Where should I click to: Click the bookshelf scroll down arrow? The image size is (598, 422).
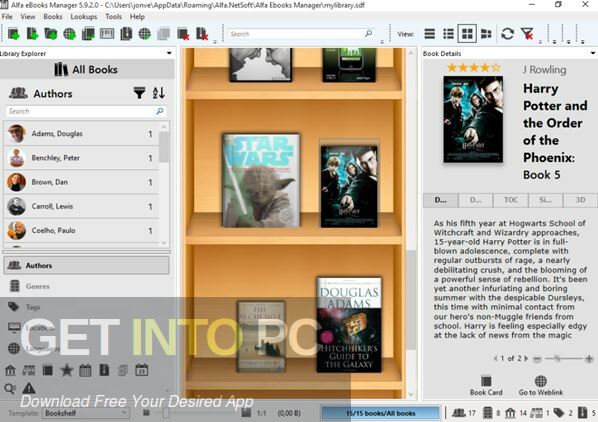pos(411,394)
